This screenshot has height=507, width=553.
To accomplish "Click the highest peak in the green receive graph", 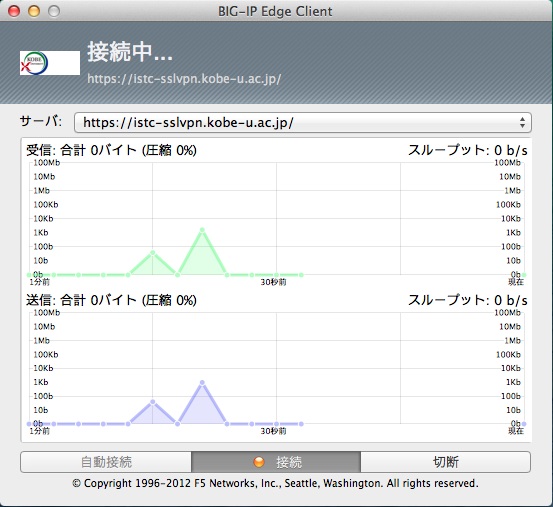I will coord(202,230).
